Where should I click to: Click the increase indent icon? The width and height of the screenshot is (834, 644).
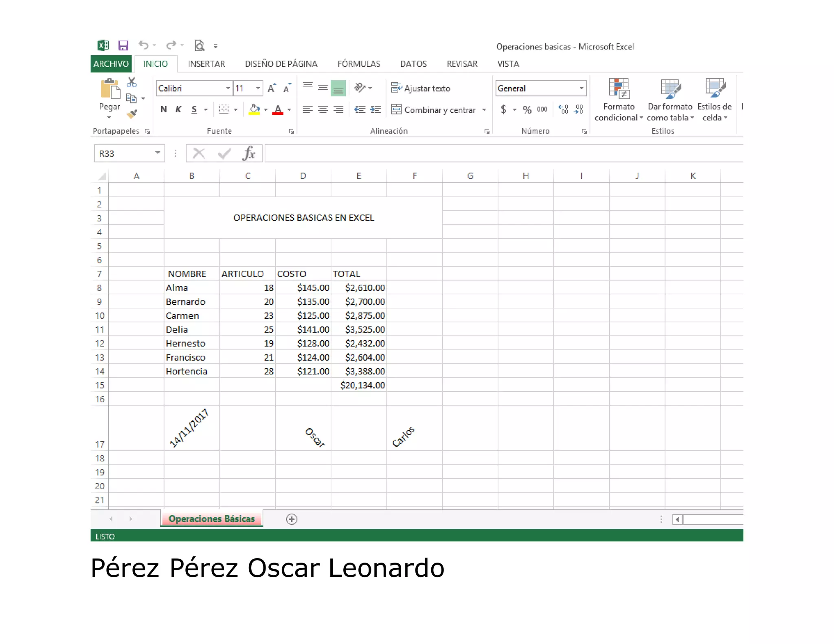point(375,110)
